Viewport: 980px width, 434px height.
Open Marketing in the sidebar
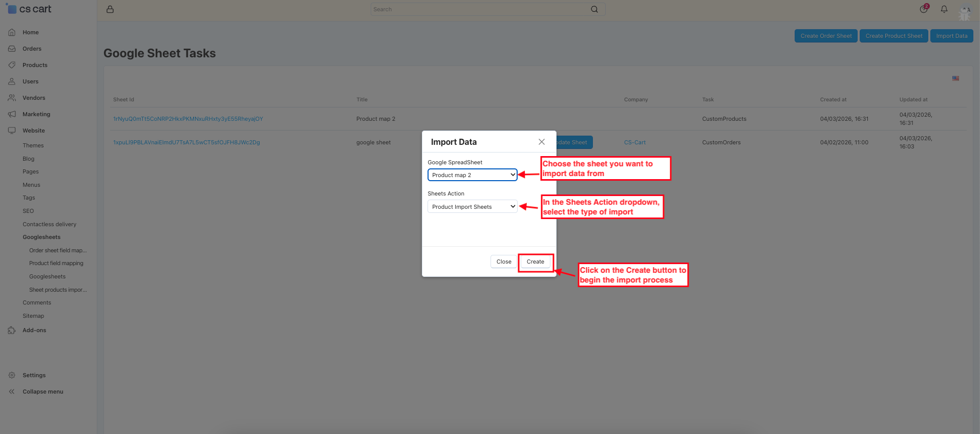(x=36, y=114)
